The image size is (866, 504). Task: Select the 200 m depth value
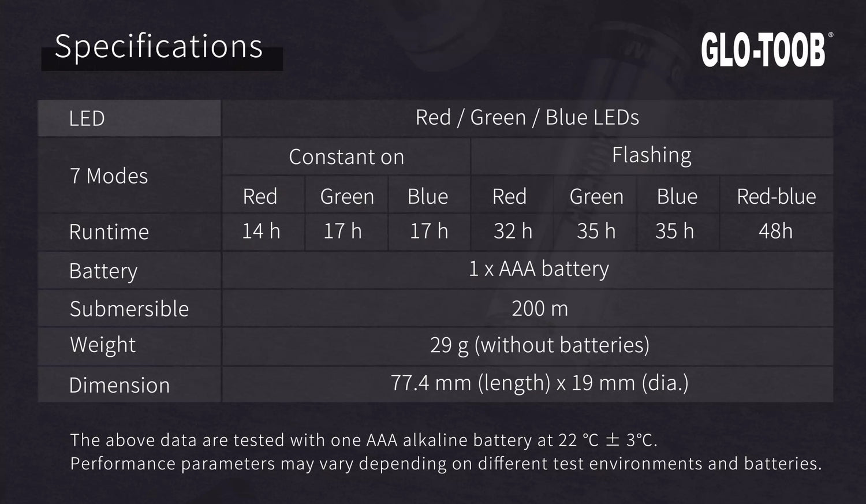point(540,309)
